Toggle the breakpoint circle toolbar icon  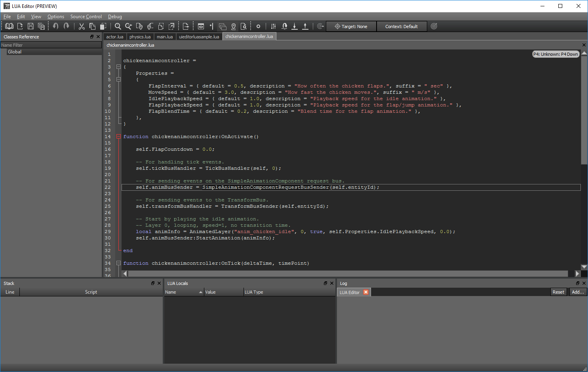[258, 27]
